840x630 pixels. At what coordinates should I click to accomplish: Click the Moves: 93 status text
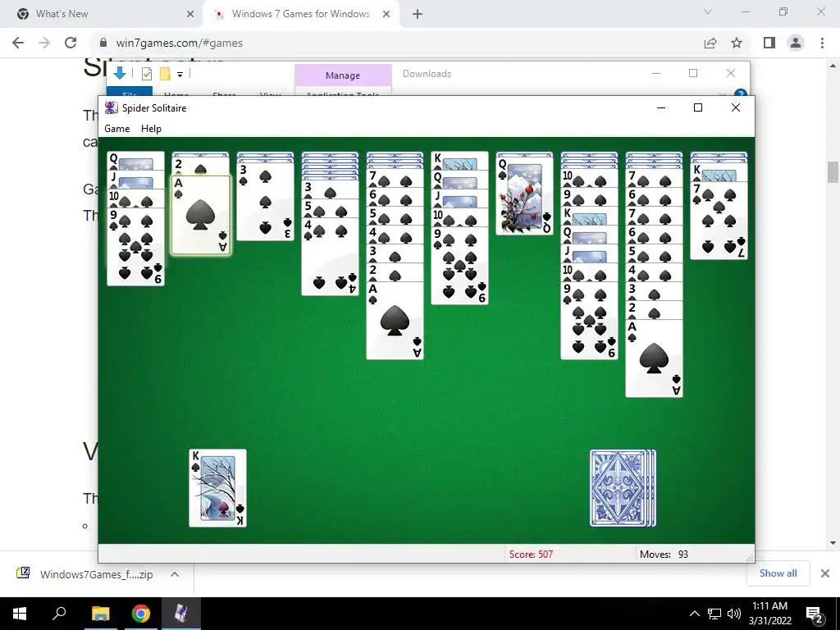tap(664, 555)
